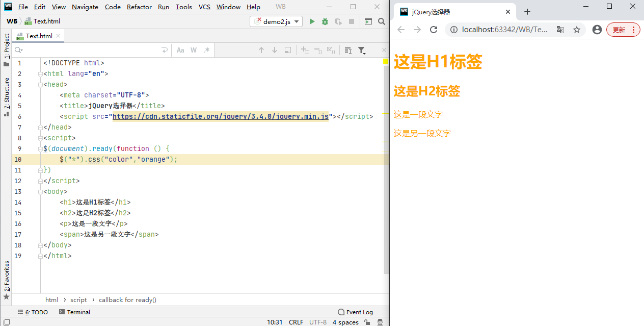Bookmark this page with the star icon

point(577,30)
